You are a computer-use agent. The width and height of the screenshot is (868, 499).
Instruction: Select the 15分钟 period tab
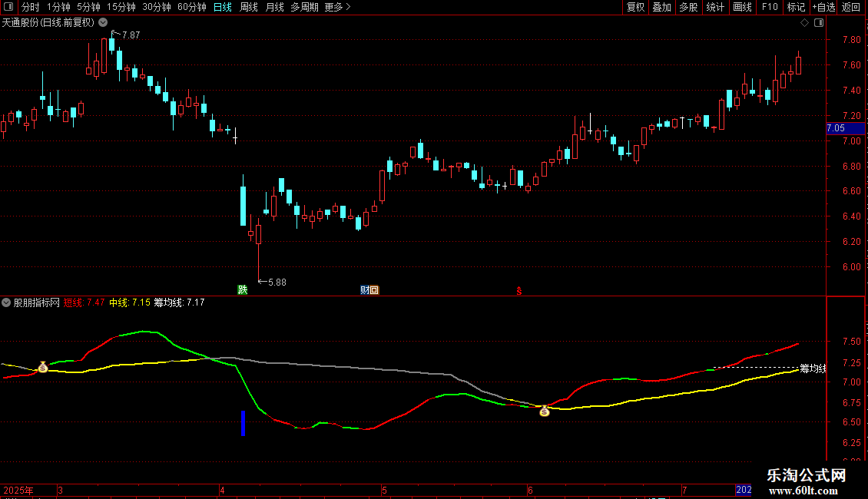tap(121, 7)
